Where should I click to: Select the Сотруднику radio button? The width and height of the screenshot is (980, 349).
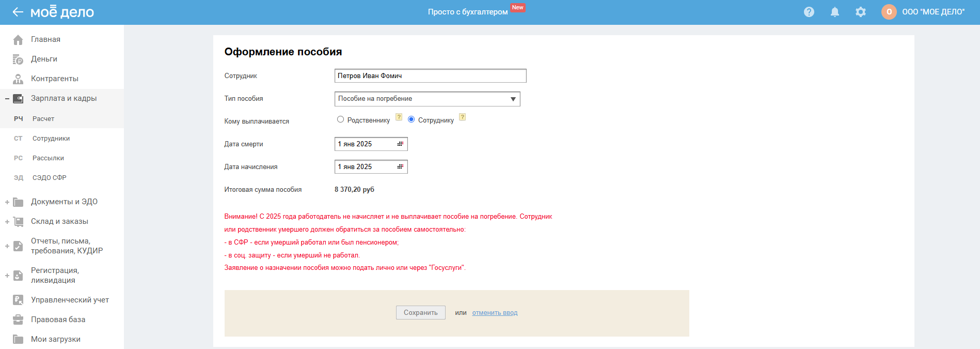point(411,119)
